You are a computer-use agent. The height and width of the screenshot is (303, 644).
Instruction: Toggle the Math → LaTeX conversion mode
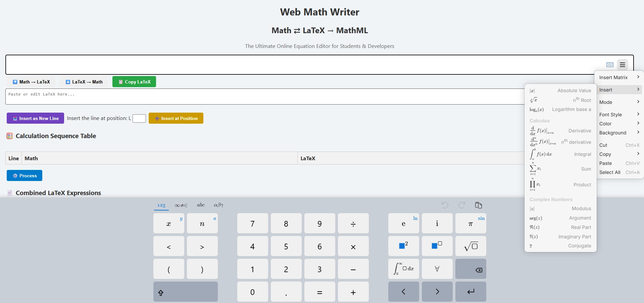tap(31, 81)
